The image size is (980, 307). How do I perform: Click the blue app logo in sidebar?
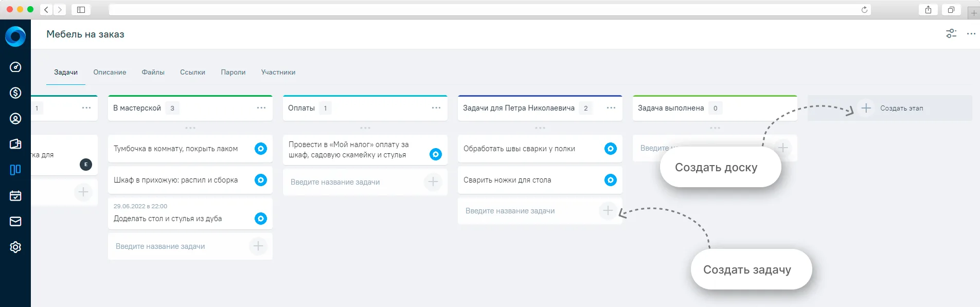tap(15, 37)
